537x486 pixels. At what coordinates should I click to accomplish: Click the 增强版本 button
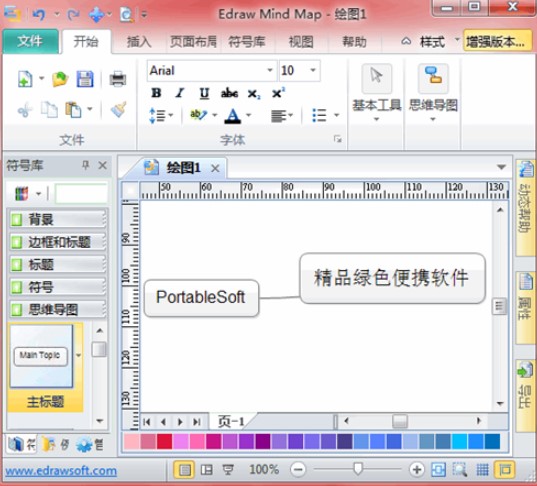[x=497, y=41]
